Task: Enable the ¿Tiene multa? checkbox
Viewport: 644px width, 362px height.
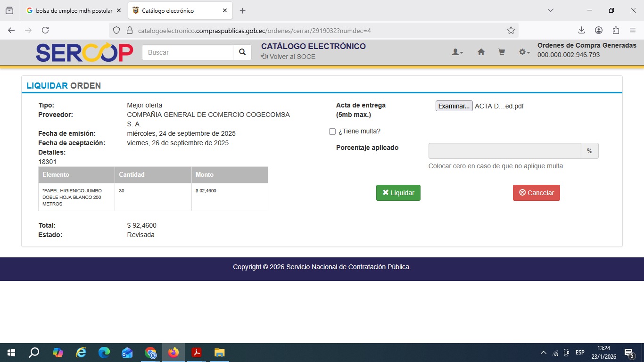Action: [332, 132]
